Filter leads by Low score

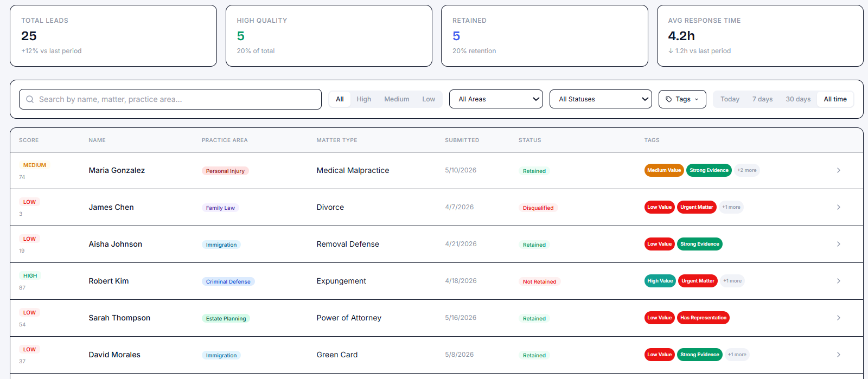[x=429, y=99]
